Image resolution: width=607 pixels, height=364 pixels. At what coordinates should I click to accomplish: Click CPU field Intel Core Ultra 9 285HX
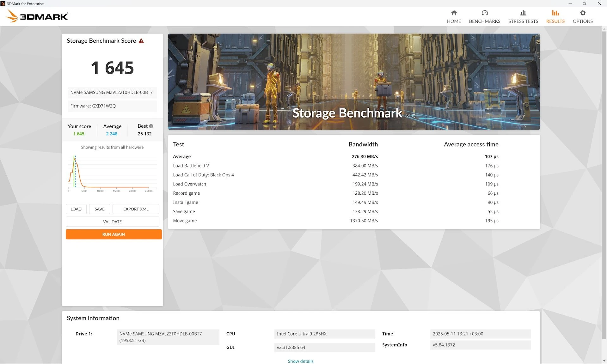click(x=325, y=334)
